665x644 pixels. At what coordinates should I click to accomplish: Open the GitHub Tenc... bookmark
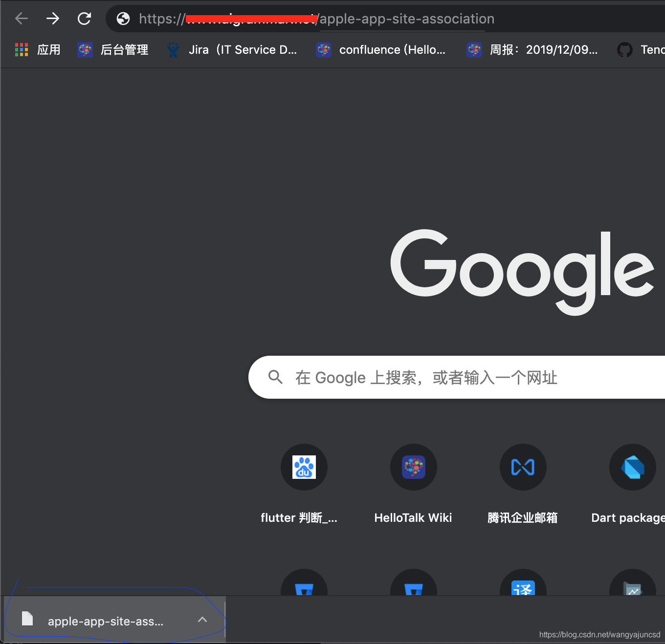click(641, 49)
